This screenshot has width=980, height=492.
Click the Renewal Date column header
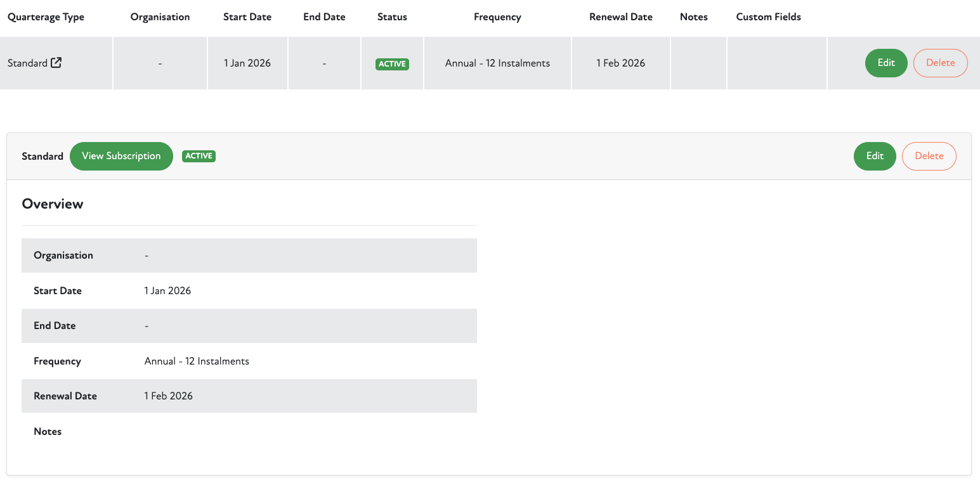620,17
